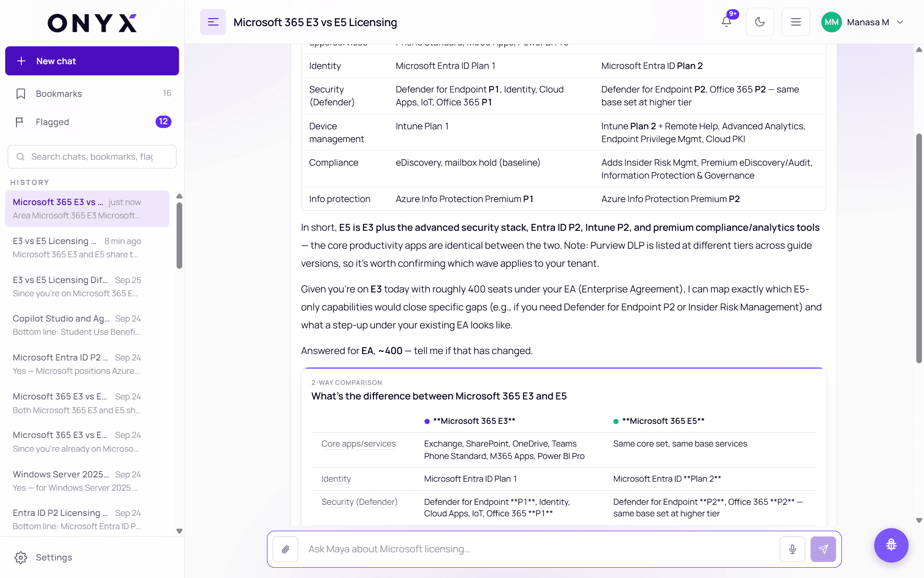Click the purple dot beside Microsoft 365 E3
Screen dimensions: 924x578
pos(427,421)
